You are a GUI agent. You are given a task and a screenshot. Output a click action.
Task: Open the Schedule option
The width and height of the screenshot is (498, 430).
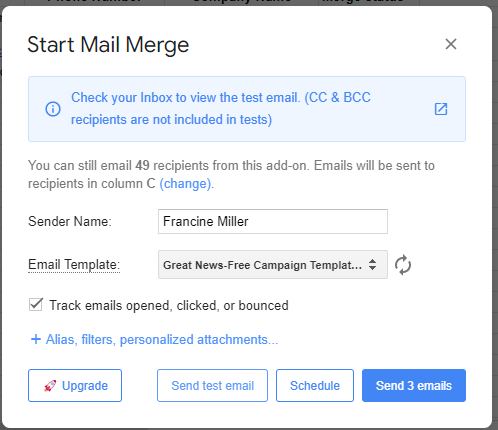pyautogui.click(x=315, y=385)
